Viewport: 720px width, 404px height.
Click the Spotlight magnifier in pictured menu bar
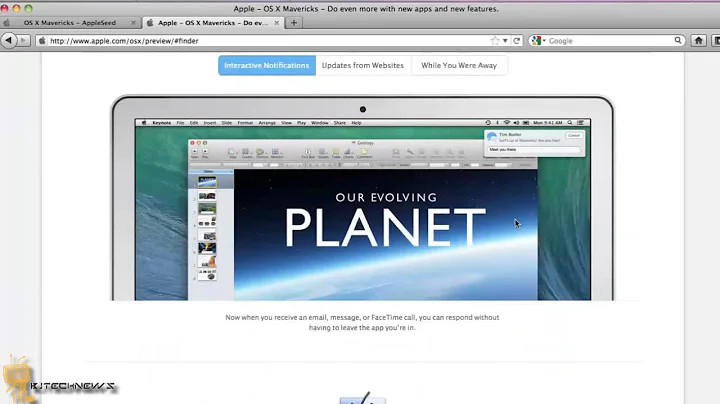pyautogui.click(x=570, y=123)
